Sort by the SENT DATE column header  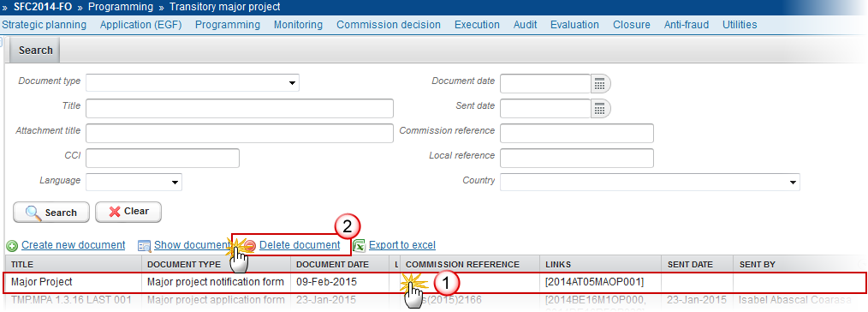click(x=697, y=264)
